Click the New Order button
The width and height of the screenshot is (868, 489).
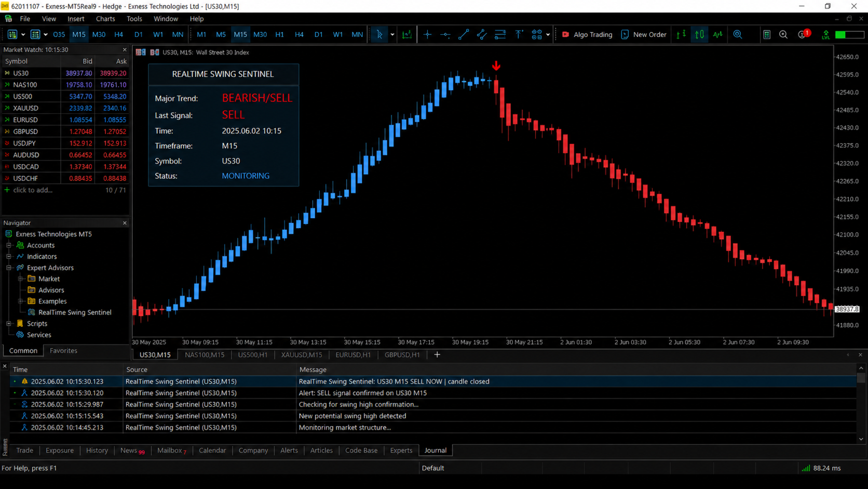pyautogui.click(x=643, y=34)
